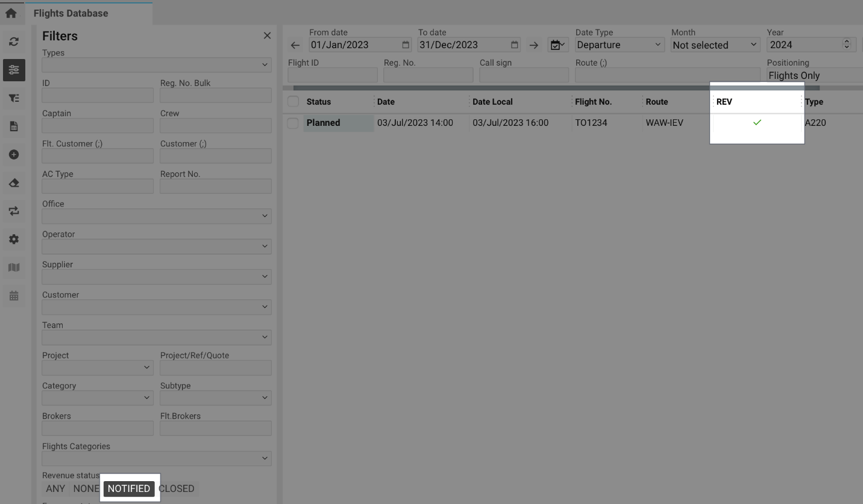Expand the Month selector showing Not selected
The height and width of the screenshot is (504, 863).
point(715,45)
